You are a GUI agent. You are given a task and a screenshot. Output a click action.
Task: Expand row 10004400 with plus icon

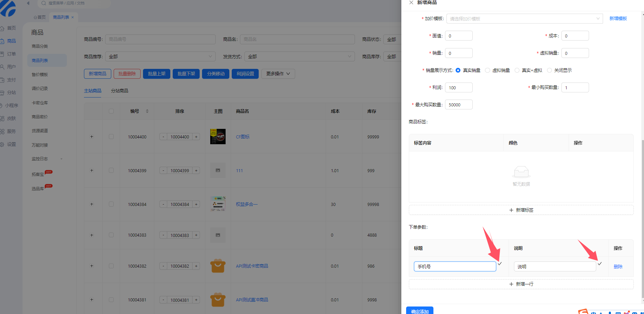coord(91,137)
